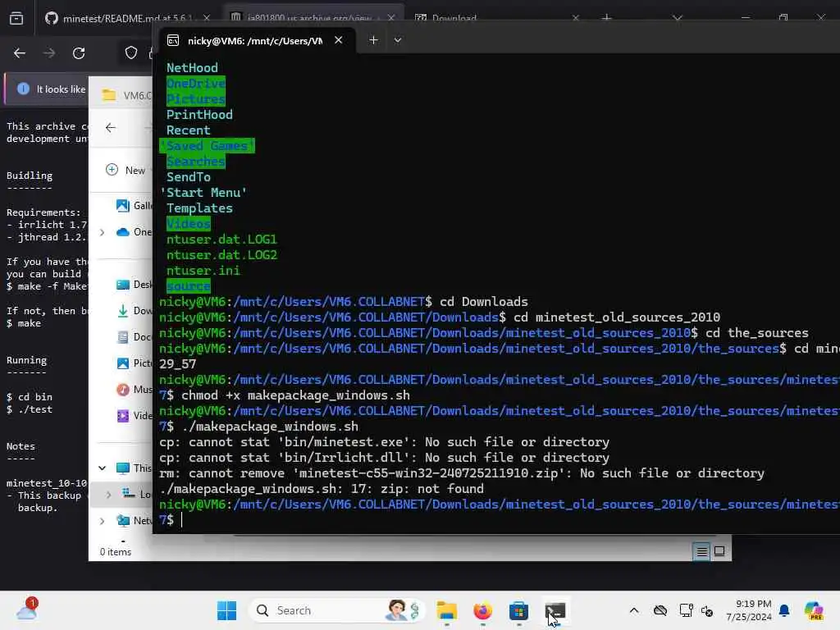
Task: Switch File Explorer to details view
Action: [701, 551]
